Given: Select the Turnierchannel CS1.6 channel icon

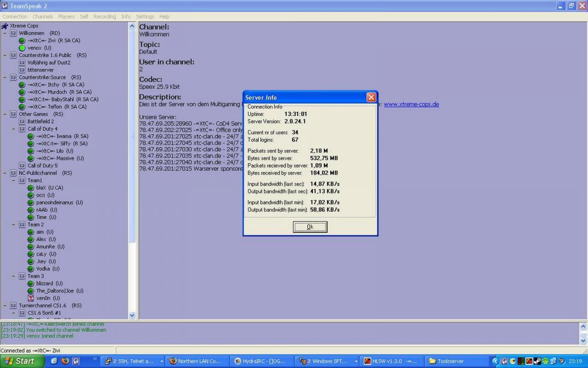Looking at the screenshot, I should [x=13, y=305].
